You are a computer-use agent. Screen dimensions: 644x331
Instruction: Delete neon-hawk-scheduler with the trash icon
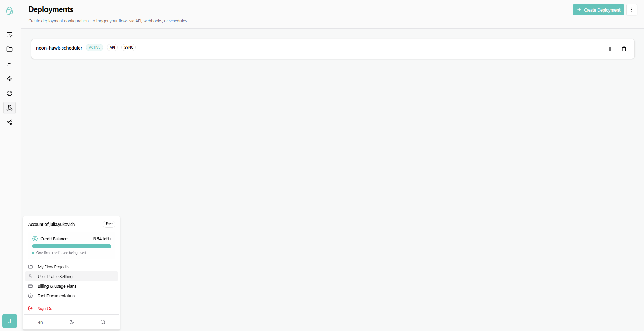tap(624, 49)
